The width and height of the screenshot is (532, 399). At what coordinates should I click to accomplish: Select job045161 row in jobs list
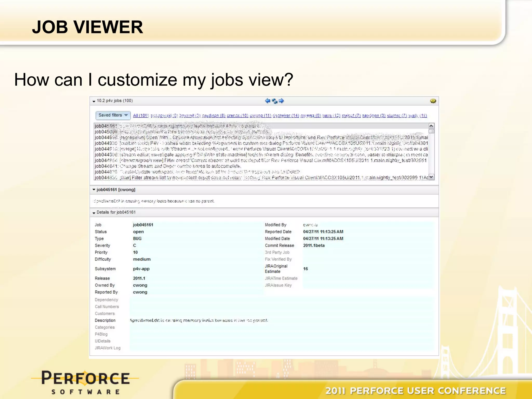[261, 126]
